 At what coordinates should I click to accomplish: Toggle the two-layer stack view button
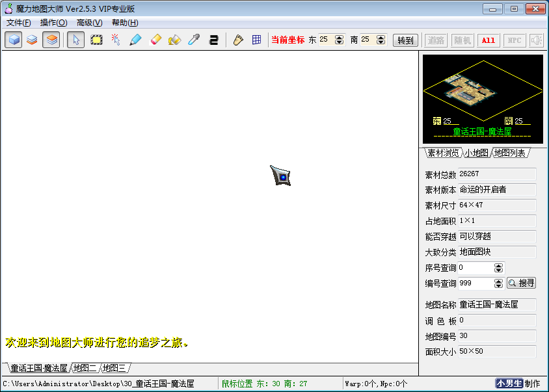coord(32,40)
